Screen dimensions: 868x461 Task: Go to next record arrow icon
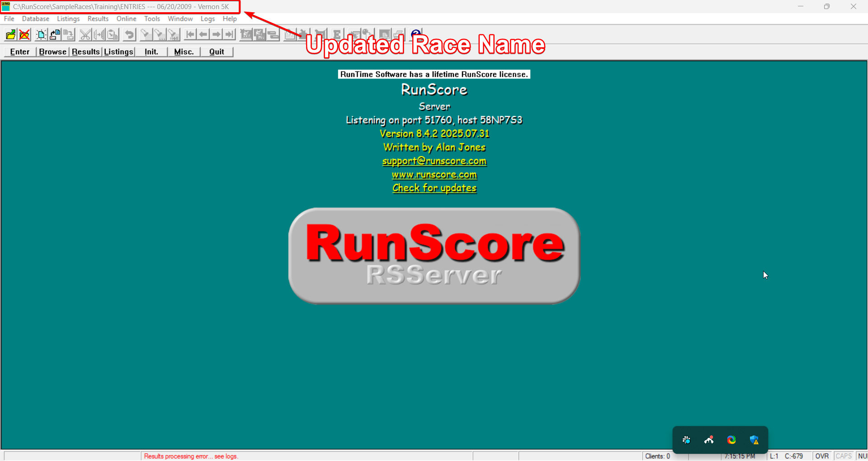click(x=217, y=35)
